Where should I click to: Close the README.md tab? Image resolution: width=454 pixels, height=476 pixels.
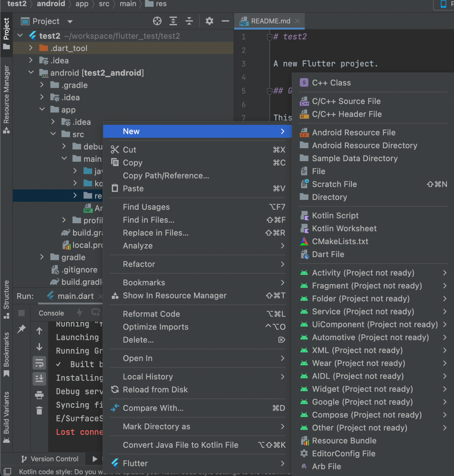(x=297, y=21)
